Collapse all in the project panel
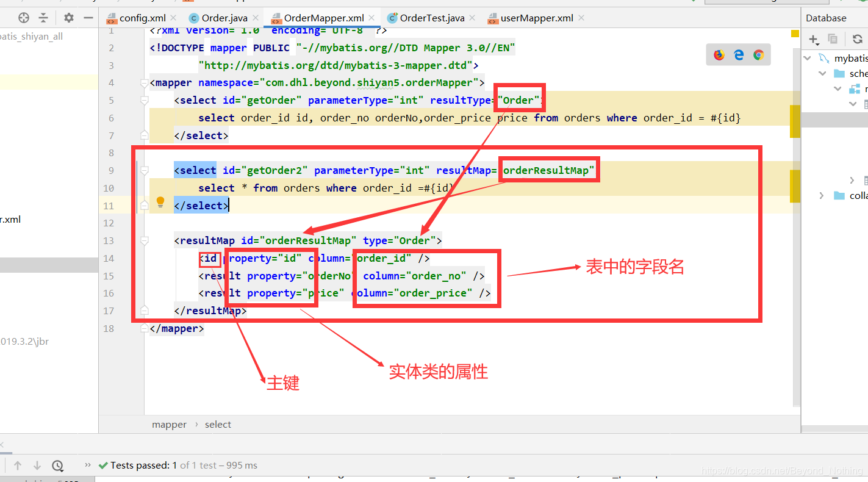The width and height of the screenshot is (868, 482). [x=43, y=18]
